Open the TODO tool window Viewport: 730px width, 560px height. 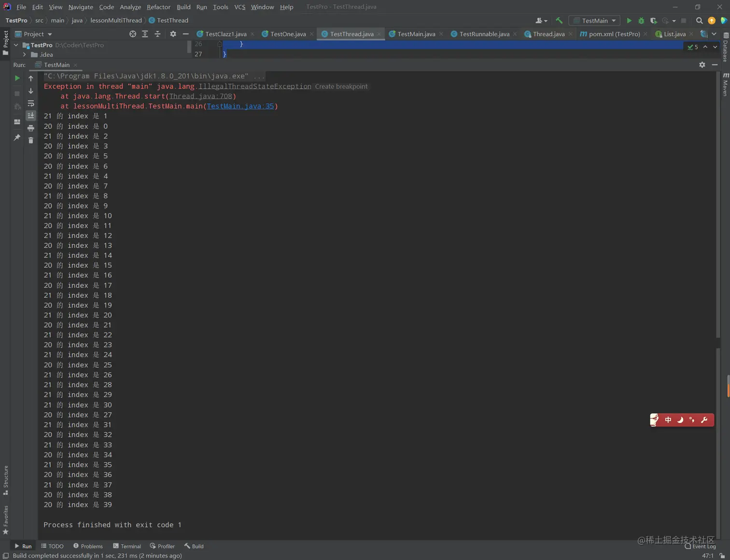tap(52, 546)
